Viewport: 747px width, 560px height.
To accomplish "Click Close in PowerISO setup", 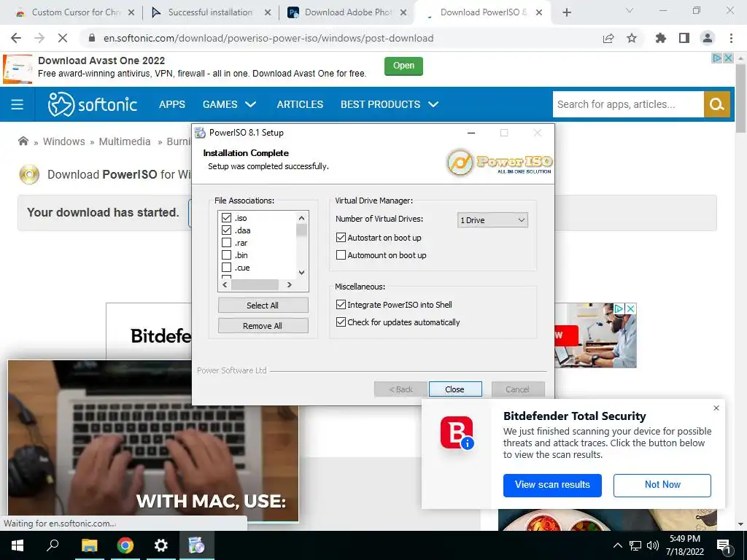I will pyautogui.click(x=455, y=389).
